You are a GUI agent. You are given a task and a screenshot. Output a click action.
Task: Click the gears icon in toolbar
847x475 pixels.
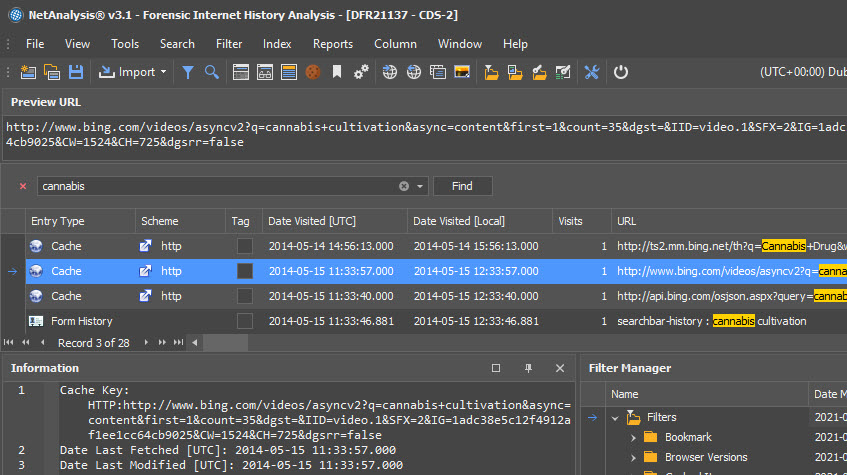tap(361, 72)
